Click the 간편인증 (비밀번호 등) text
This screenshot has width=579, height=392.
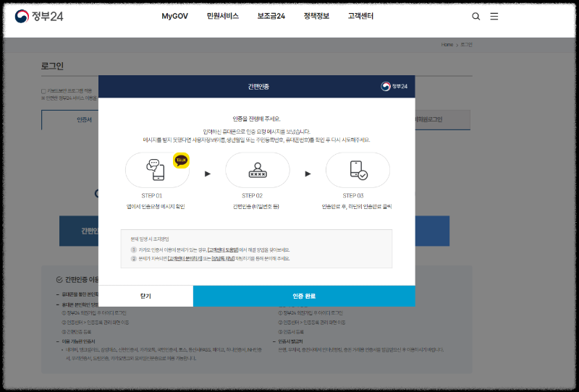coord(256,207)
